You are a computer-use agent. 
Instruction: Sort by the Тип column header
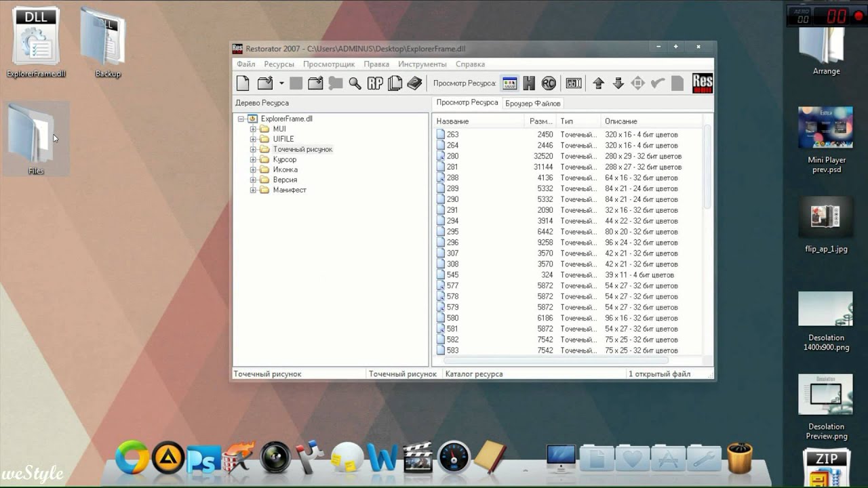[x=578, y=121]
